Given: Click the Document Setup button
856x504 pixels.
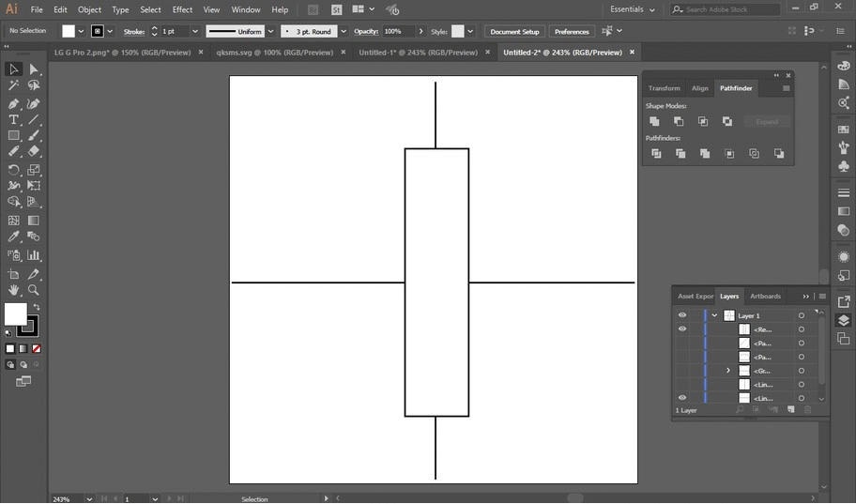Looking at the screenshot, I should click(514, 31).
